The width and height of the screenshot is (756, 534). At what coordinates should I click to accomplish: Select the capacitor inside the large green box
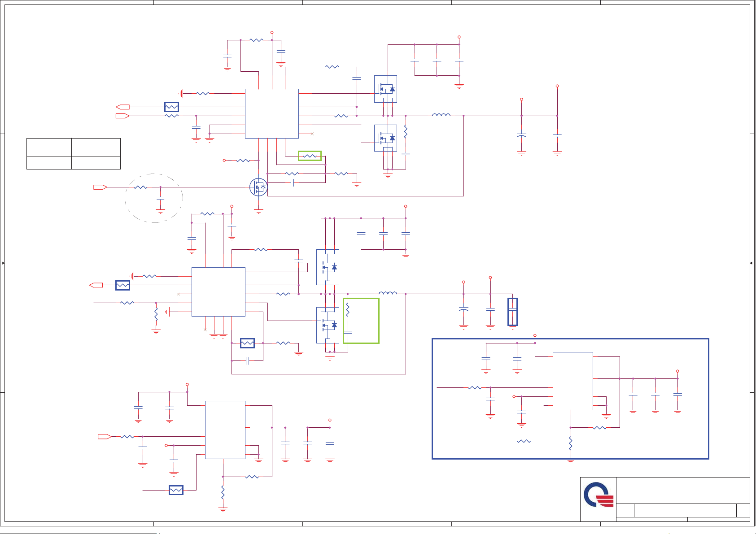click(348, 332)
